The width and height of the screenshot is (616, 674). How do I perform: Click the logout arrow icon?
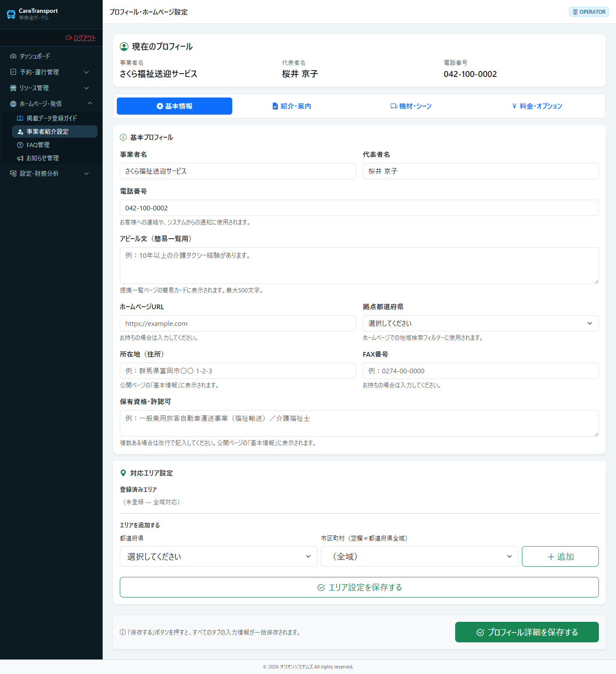point(69,38)
